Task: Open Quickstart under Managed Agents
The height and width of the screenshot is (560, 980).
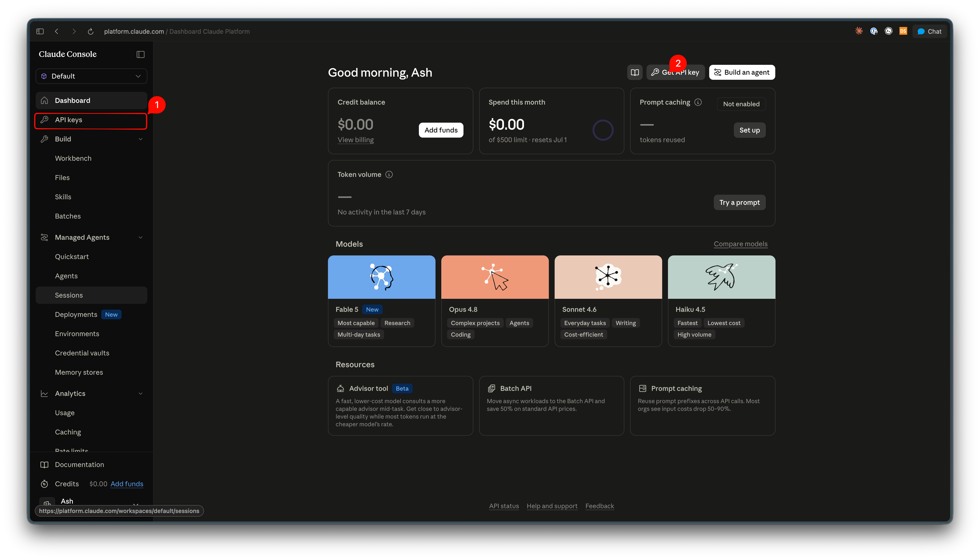Action: [72, 257]
